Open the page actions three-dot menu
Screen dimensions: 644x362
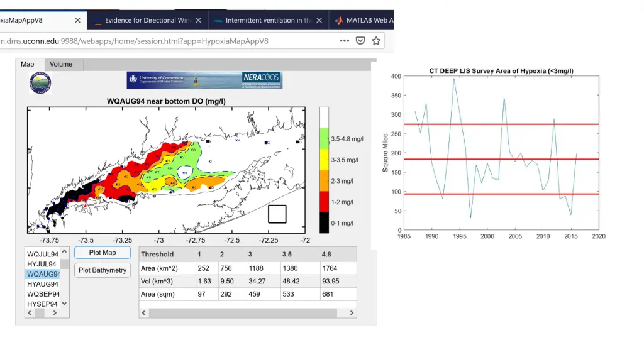coord(344,41)
